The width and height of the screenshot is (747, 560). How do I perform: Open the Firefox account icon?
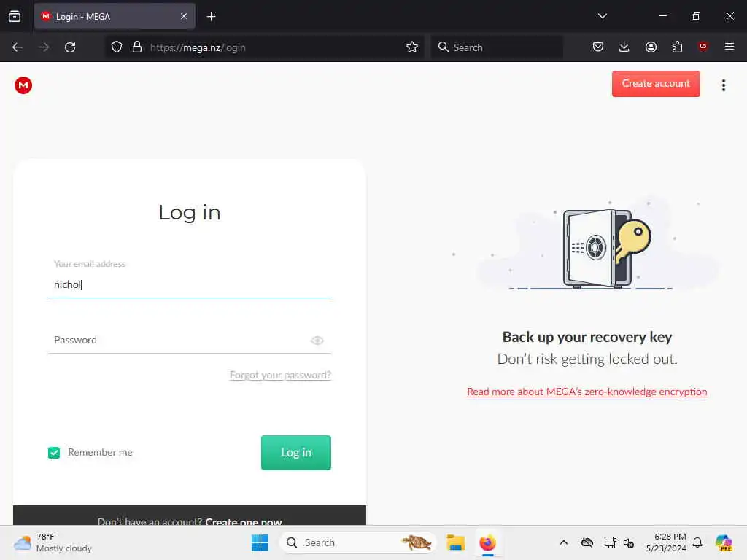[651, 47]
